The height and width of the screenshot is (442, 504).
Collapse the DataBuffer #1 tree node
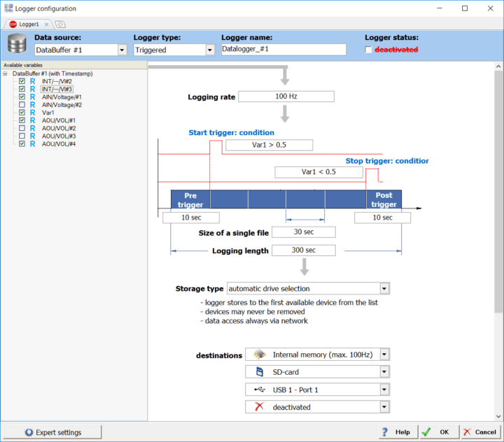5,73
